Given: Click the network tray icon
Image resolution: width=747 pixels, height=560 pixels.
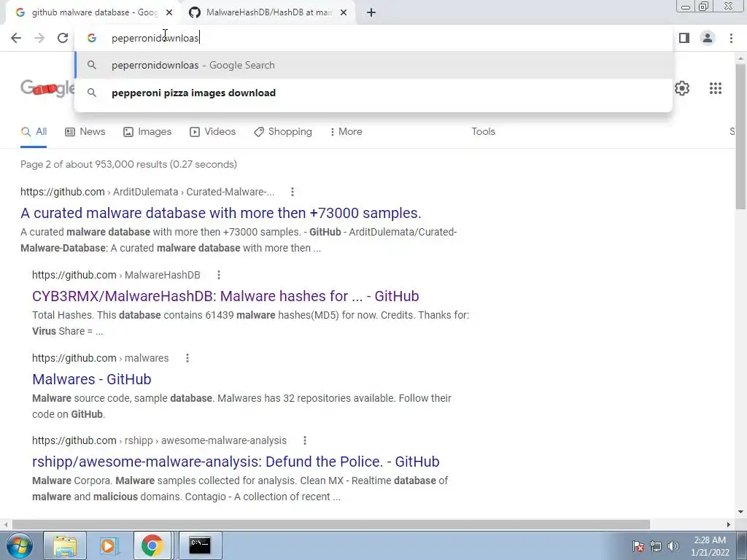Looking at the screenshot, I should coord(656,546).
